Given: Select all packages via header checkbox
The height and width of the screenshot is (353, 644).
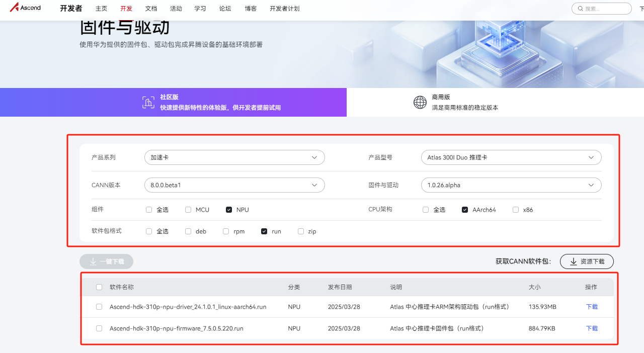Looking at the screenshot, I should pos(99,287).
